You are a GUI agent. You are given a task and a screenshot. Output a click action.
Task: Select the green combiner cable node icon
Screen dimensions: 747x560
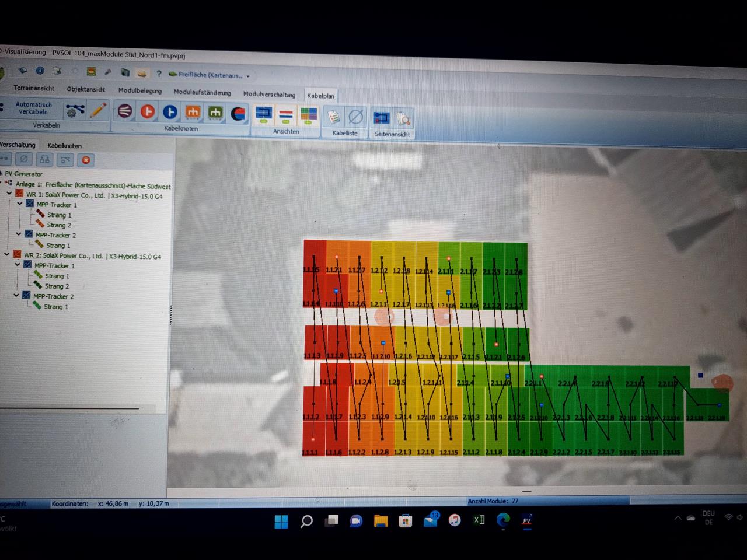click(216, 113)
